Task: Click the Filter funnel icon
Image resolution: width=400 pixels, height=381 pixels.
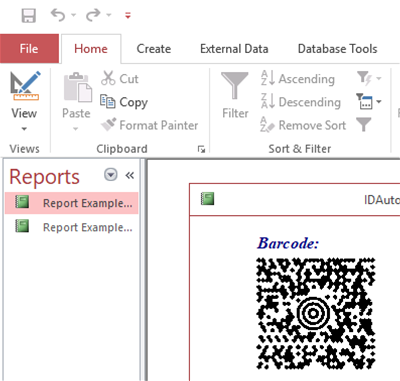Action: (x=235, y=86)
